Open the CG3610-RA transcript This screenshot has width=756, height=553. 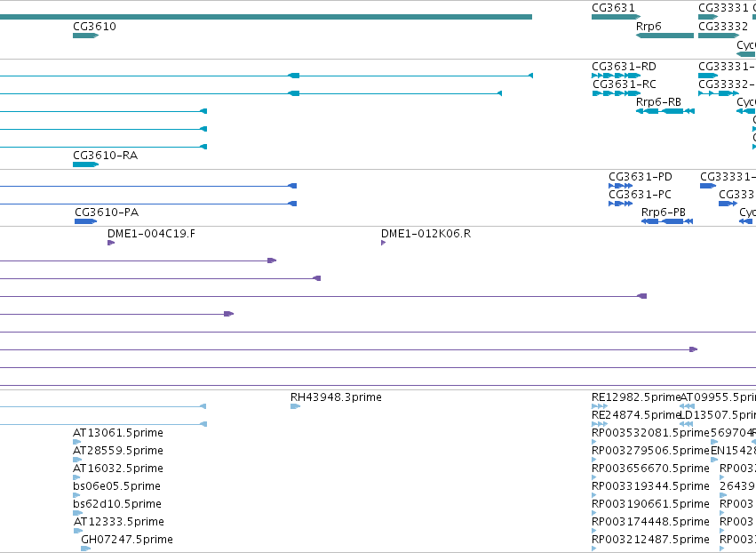[x=86, y=165]
